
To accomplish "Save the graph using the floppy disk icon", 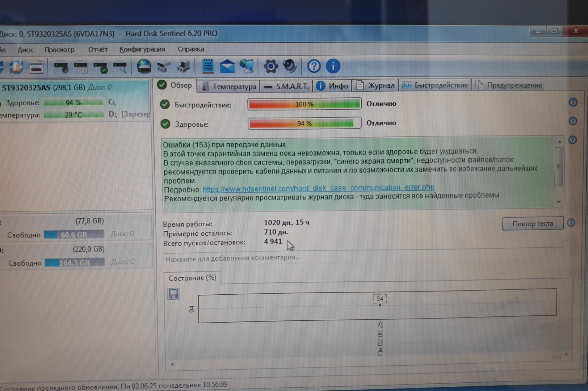I will click(173, 294).
